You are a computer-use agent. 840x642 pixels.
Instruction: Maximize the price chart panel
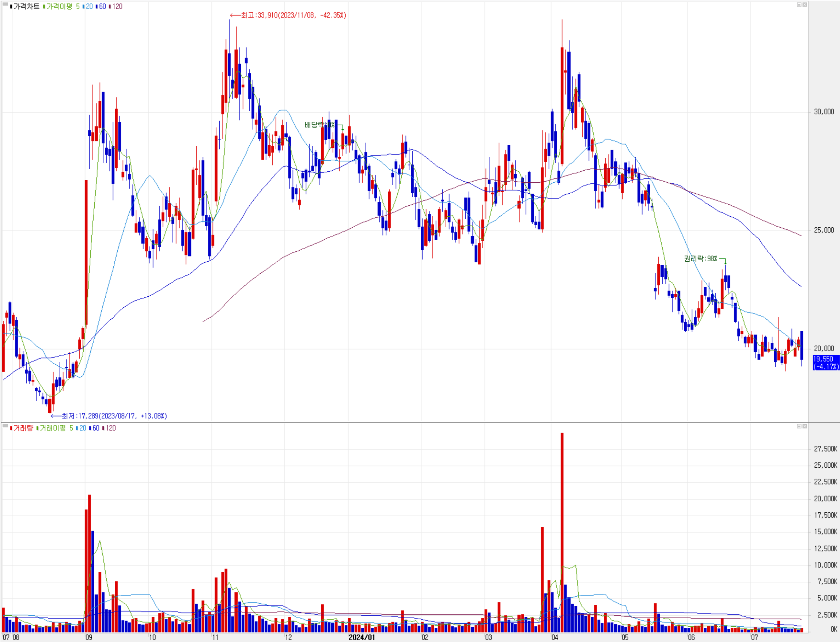click(799, 5)
